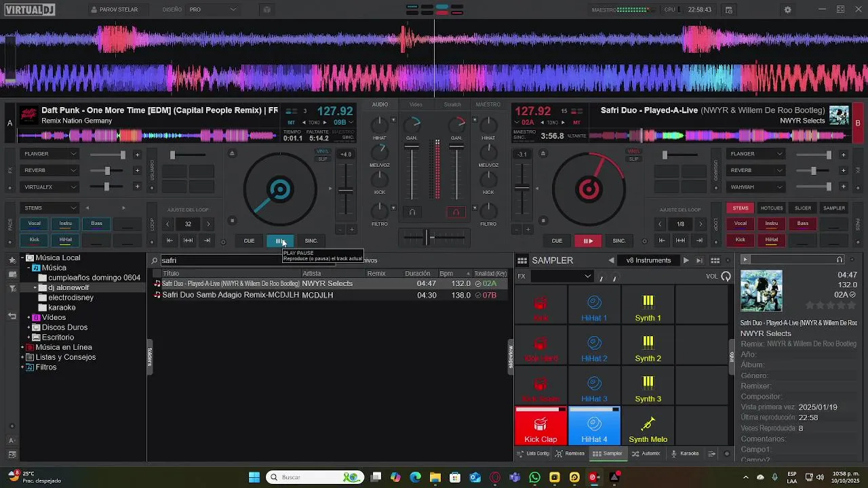Screen dimensions: 868x488
Task: Eject the track from deck A
Action: point(232,153)
